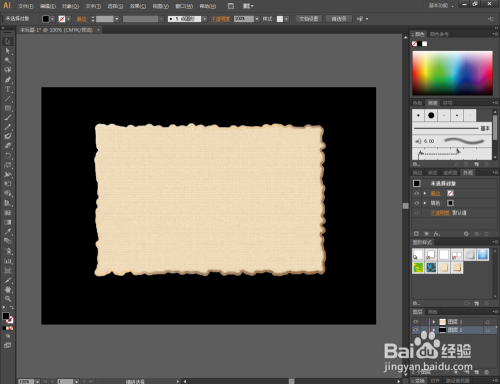This screenshot has width=500, height=384.
Task: Click target circle of layer 图层 2
Action: point(488,330)
